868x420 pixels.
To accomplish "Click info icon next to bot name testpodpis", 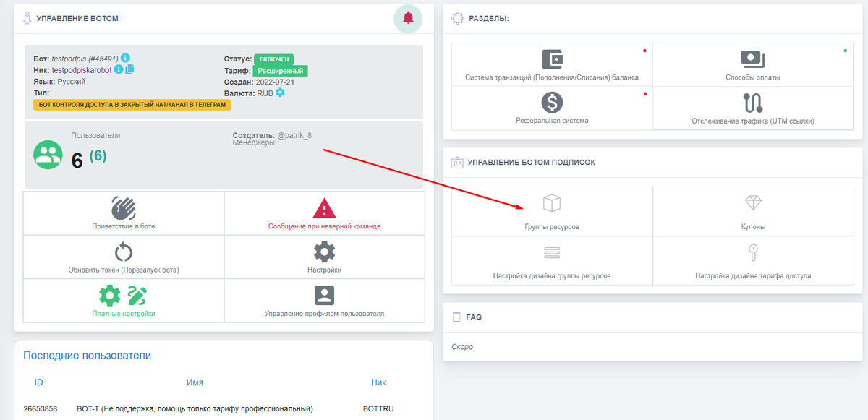I will [125, 58].
